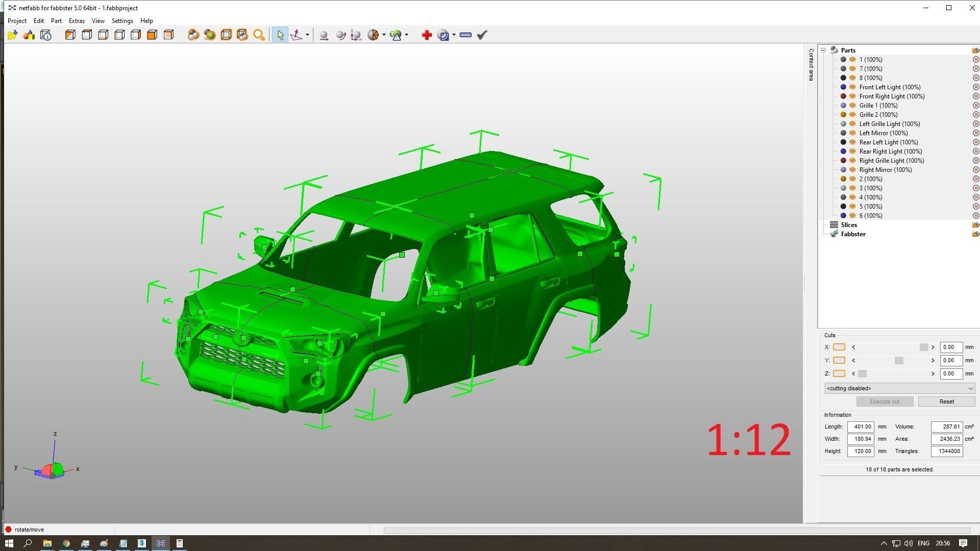Toggle visibility of part 6
The width and height of the screenshot is (980, 551).
pyautogui.click(x=852, y=216)
